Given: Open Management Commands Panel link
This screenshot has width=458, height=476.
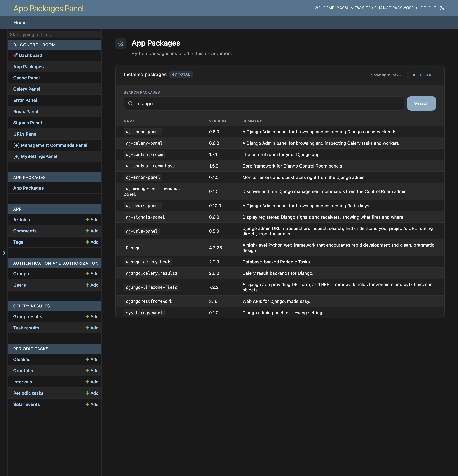Looking at the screenshot, I should 50,145.
